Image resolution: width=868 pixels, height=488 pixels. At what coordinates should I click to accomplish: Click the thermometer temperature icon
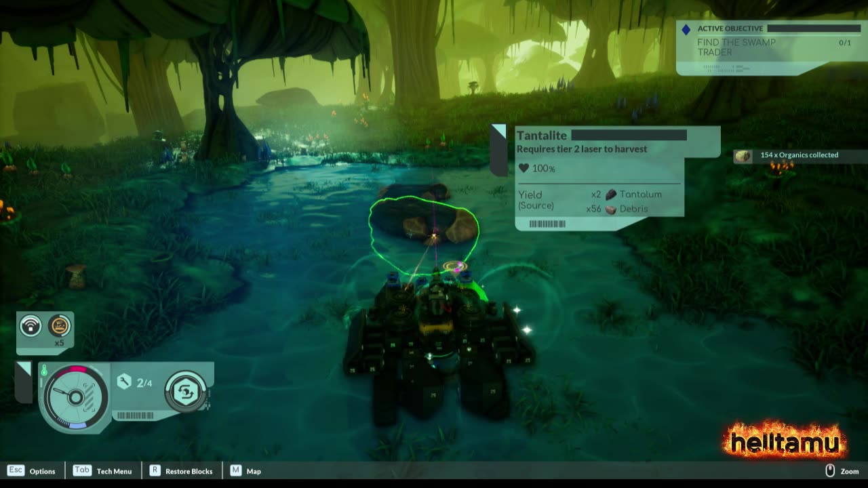pyautogui.click(x=44, y=370)
